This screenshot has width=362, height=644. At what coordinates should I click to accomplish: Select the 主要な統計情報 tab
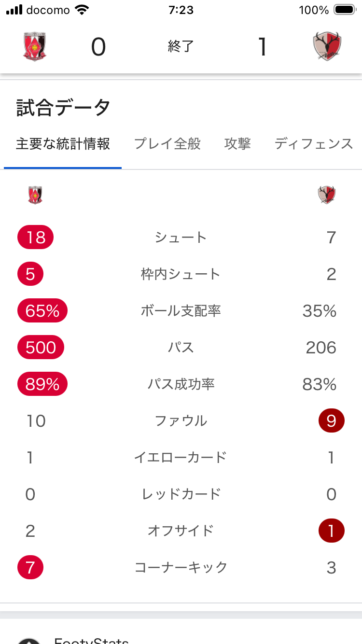[63, 144]
